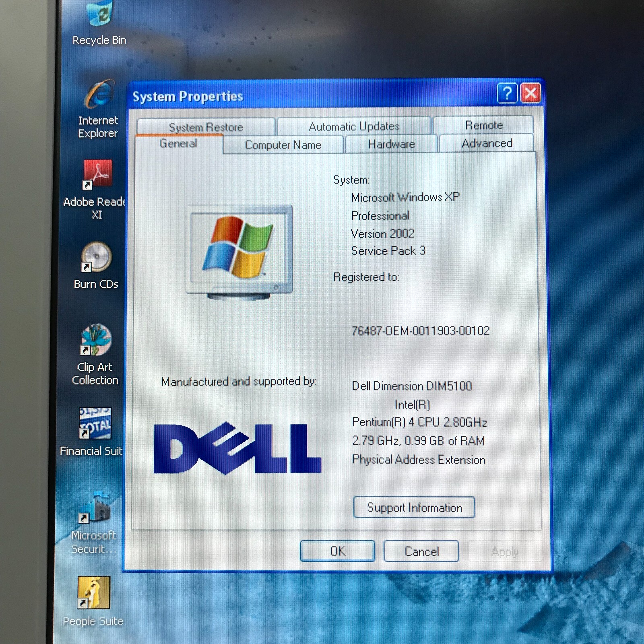The height and width of the screenshot is (644, 644).
Task: Confirm with the OK button
Action: (x=338, y=551)
